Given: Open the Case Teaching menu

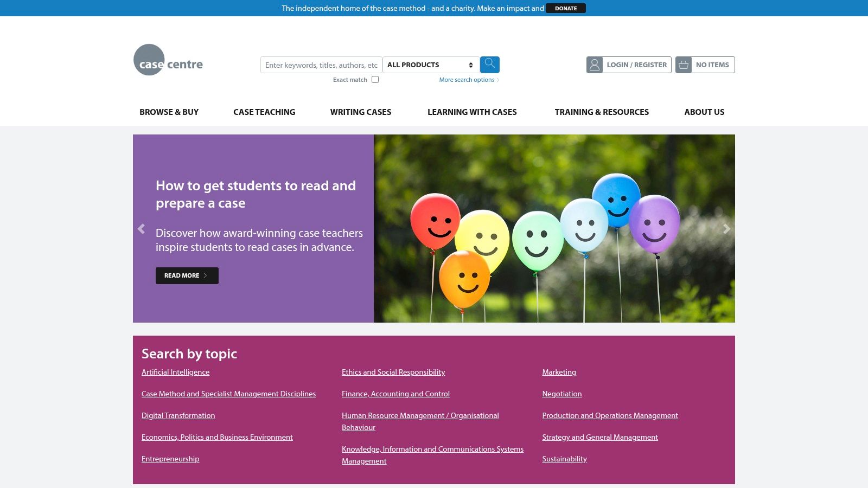Looking at the screenshot, I should 264,112.
